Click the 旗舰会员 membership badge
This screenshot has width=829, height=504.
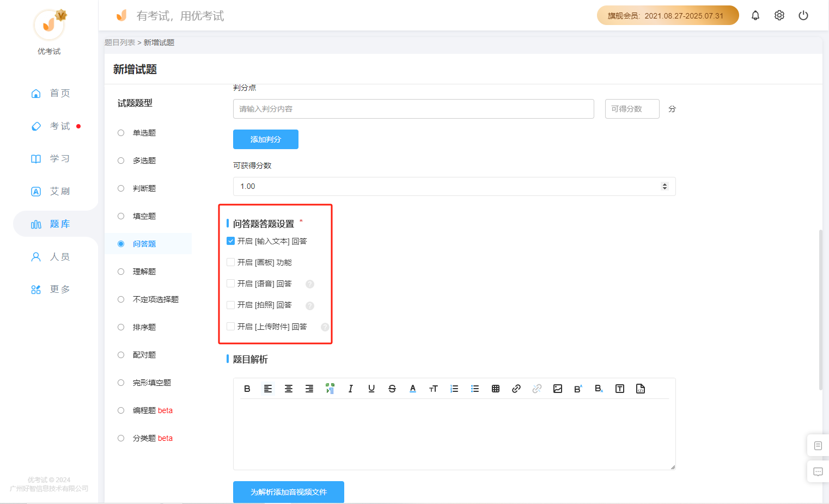click(668, 15)
